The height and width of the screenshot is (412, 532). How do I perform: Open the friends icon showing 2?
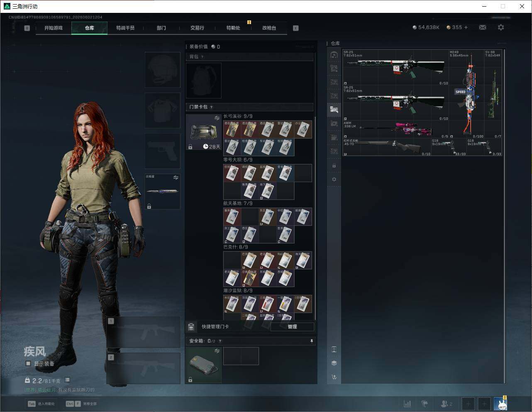click(447, 404)
